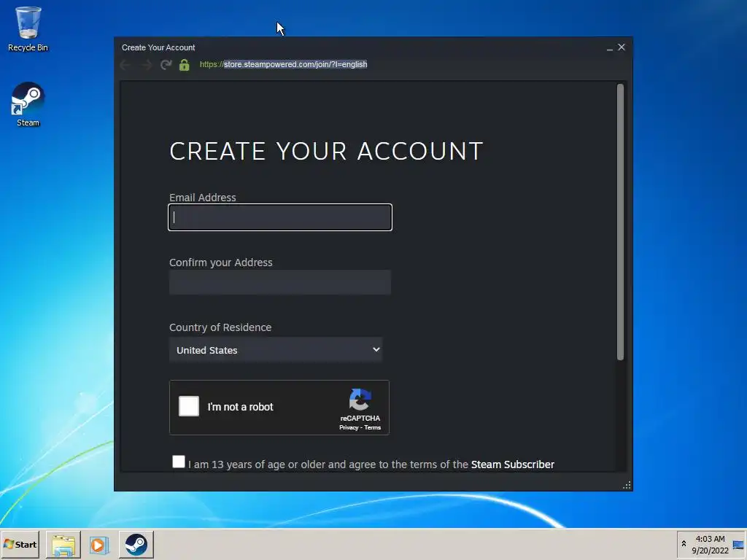Click the page vertical scrollbar thumb
The image size is (747, 560).
[x=620, y=222]
